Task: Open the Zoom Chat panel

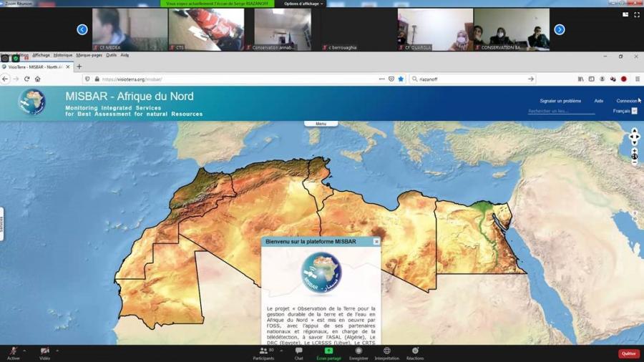Action: point(298,353)
